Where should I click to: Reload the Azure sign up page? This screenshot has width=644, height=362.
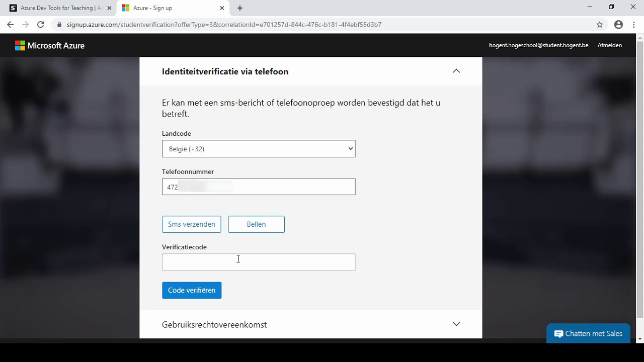point(41,24)
